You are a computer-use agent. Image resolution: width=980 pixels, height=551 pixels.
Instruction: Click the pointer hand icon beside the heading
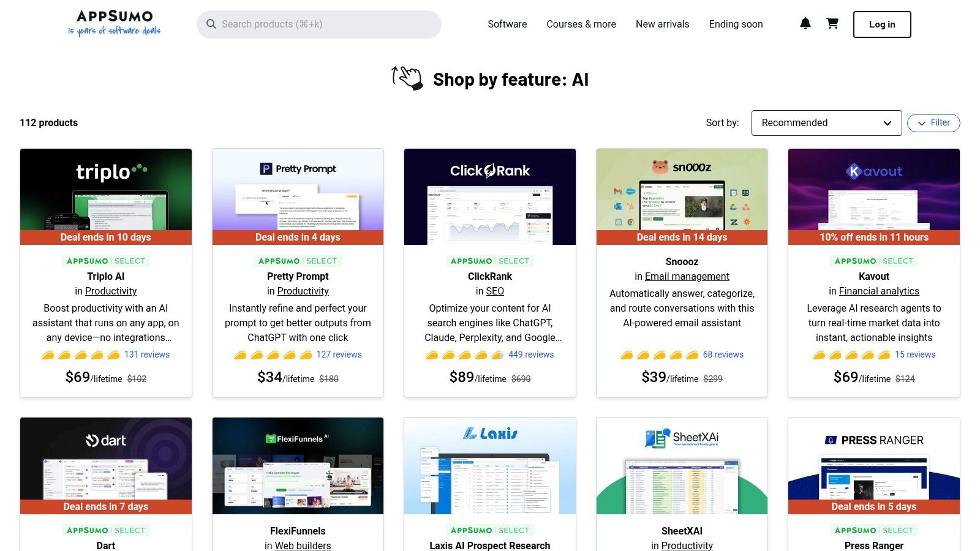click(406, 78)
